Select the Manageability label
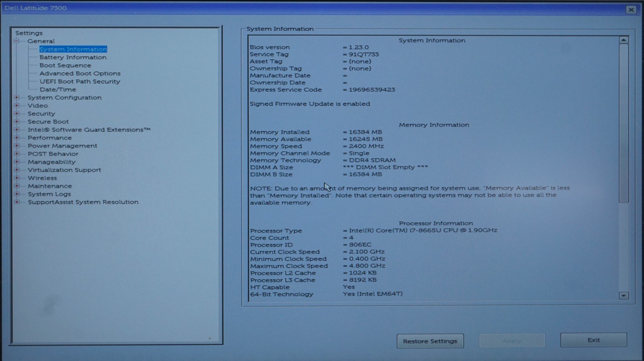Image resolution: width=644 pixels, height=361 pixels. (x=52, y=162)
